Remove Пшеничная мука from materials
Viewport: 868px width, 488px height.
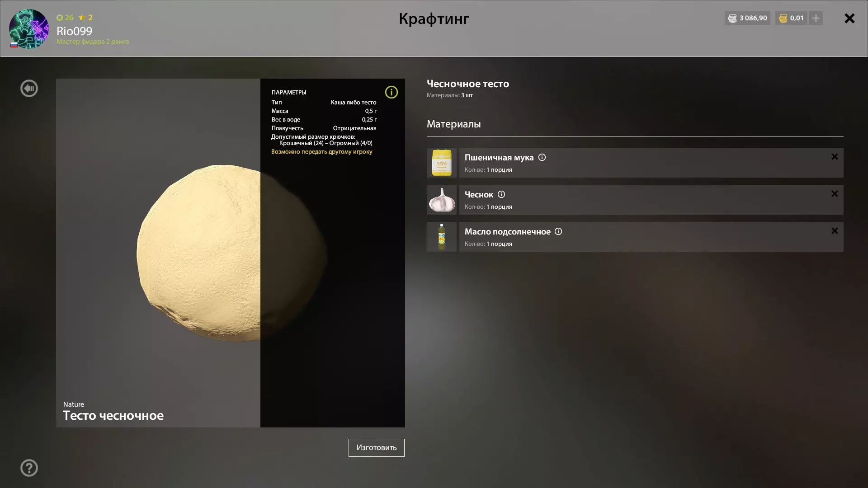(x=834, y=157)
